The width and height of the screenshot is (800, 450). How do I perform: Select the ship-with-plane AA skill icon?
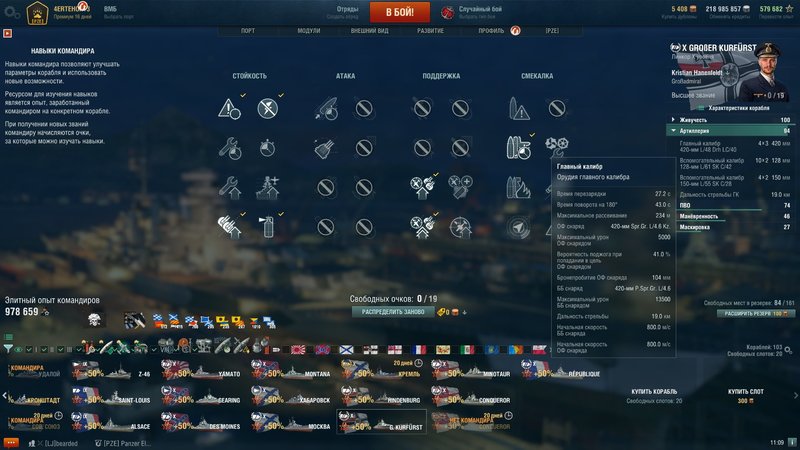[x=267, y=188]
